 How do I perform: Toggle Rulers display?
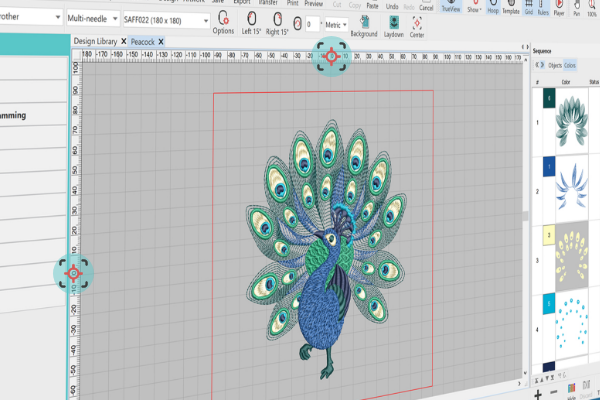pos(543,8)
